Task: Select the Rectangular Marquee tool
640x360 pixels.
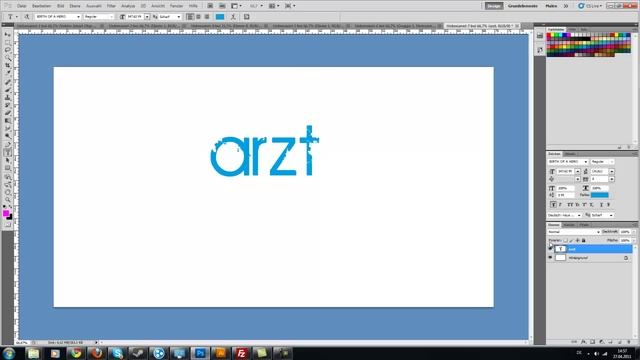Action: pos(8,42)
